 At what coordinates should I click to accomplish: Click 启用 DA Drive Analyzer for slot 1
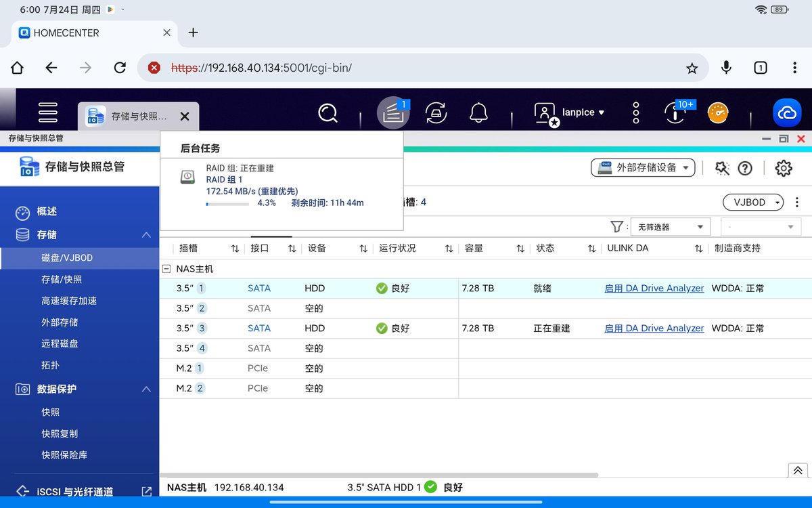coord(654,288)
